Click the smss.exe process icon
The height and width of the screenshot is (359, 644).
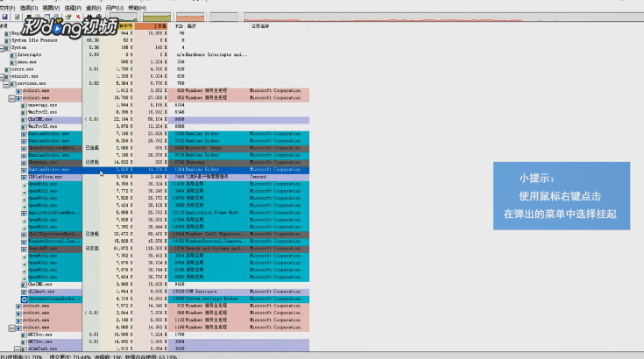click(13, 62)
